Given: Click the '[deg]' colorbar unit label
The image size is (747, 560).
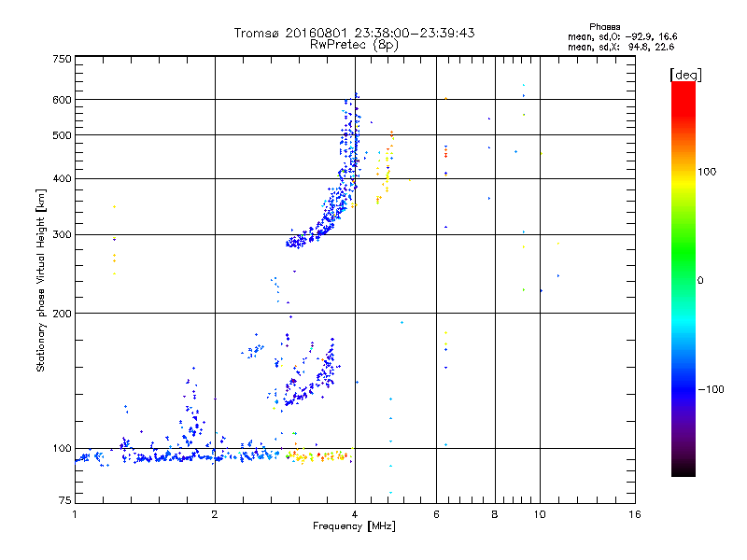Looking at the screenshot, I should pyautogui.click(x=685, y=75).
